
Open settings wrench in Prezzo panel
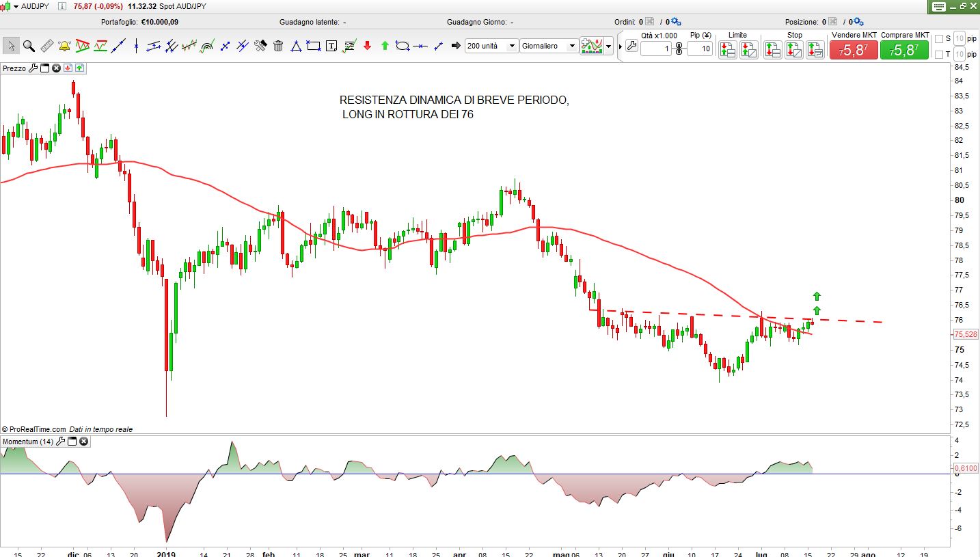33,68
